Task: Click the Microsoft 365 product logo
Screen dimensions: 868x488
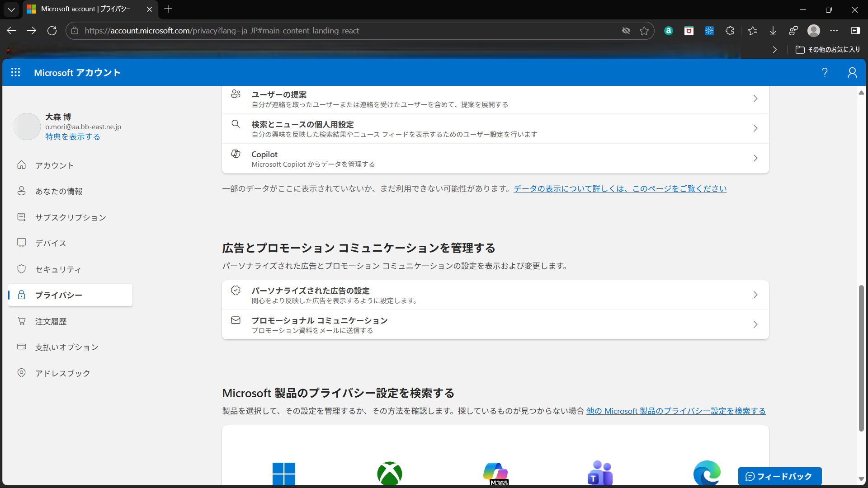Action: tap(495, 474)
